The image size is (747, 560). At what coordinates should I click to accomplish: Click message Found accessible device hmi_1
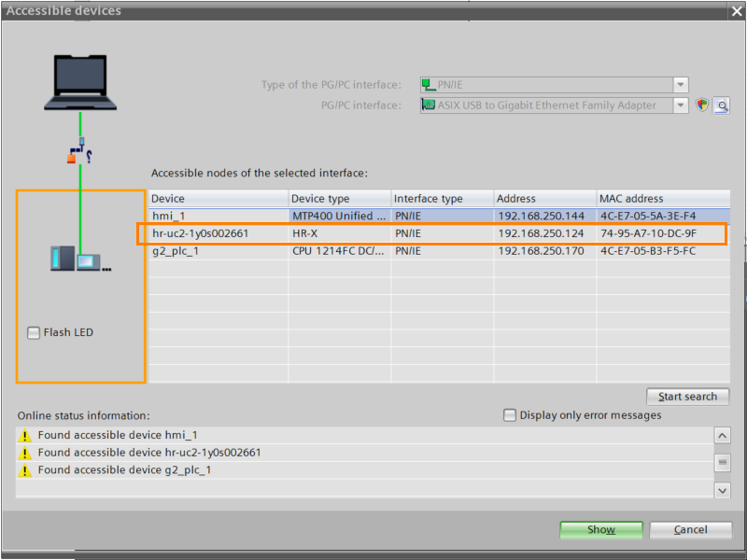point(118,435)
